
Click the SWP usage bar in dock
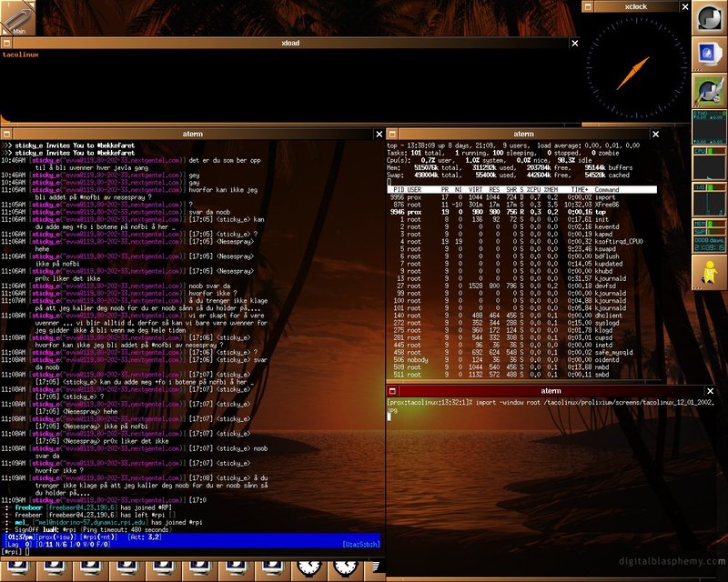click(x=710, y=231)
